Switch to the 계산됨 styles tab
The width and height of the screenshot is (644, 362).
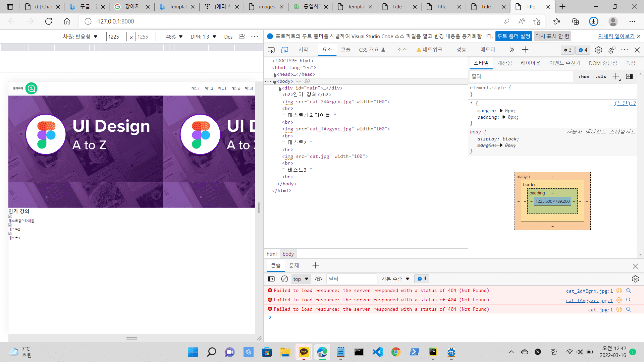tap(504, 63)
